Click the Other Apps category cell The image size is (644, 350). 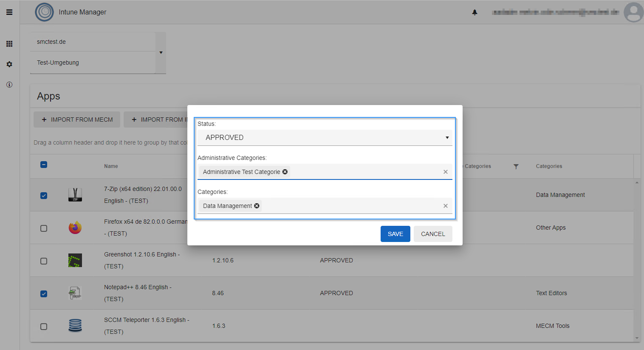[551, 228]
